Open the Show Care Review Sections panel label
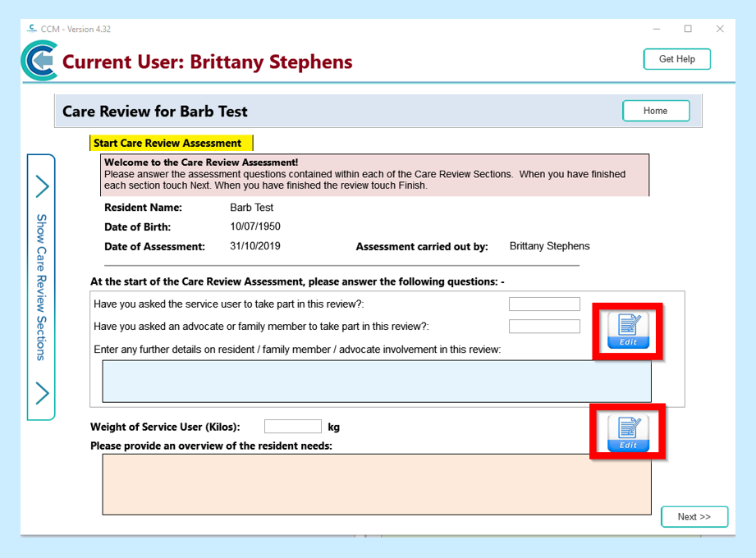Image resolution: width=756 pixels, height=558 pixels. click(x=41, y=287)
